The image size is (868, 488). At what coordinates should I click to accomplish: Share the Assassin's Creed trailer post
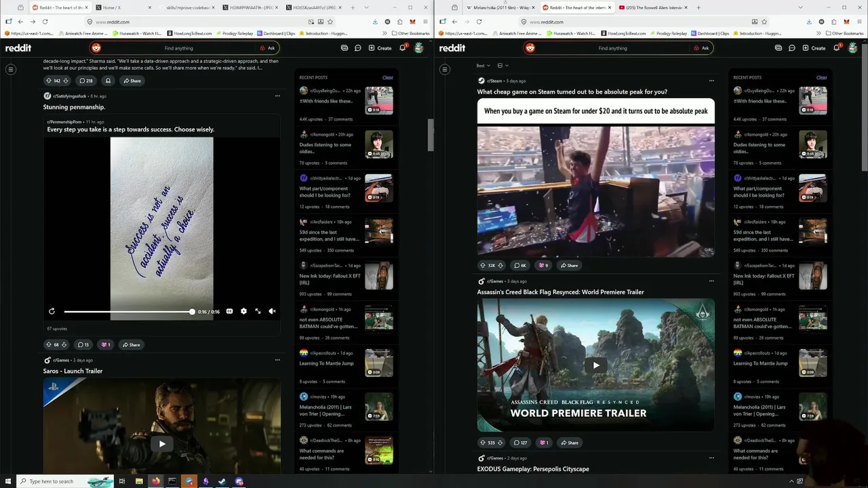[570, 443]
